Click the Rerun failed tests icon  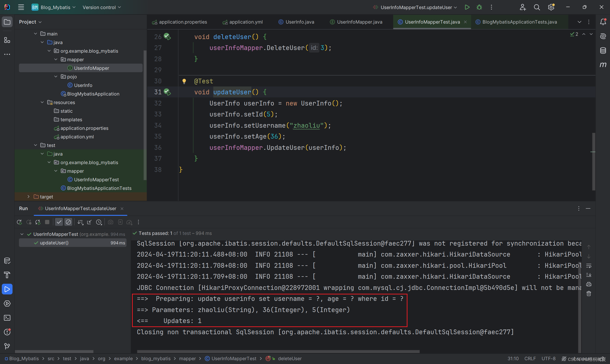point(28,222)
